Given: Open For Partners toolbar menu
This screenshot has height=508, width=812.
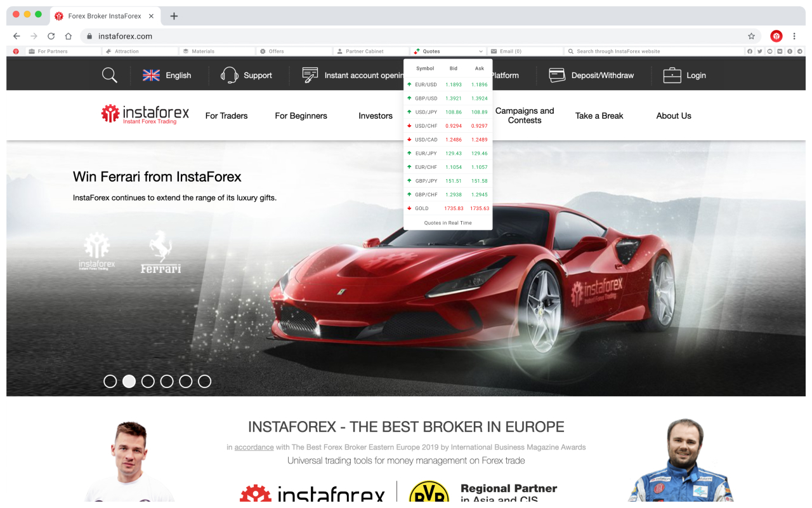Looking at the screenshot, I should [63, 51].
